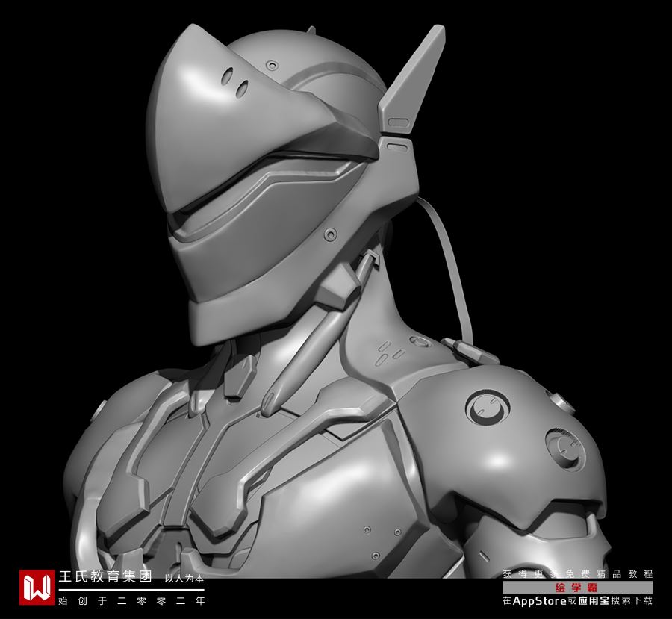This screenshot has width=672, height=619.
Task: Click the 以人为本 slogan text
Action: [x=184, y=578]
